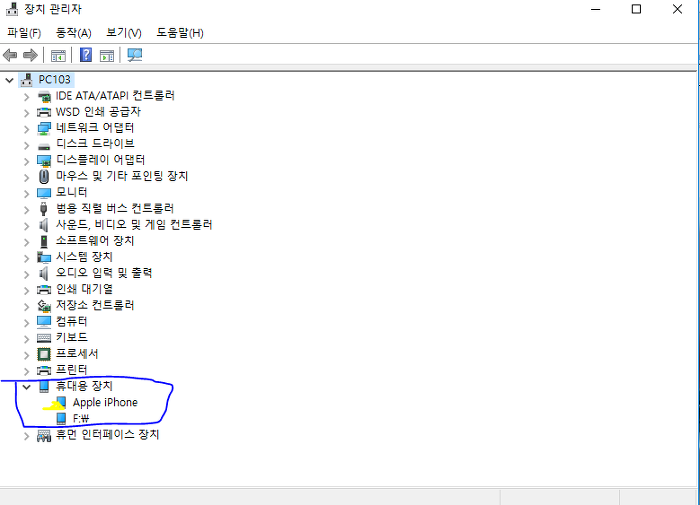Screen dimensions: 700x505
Task: Click the Forward arrow toolbar icon
Action: coord(30,55)
